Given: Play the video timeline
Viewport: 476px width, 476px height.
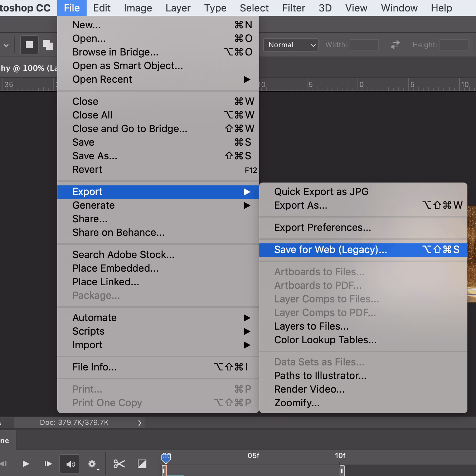Looking at the screenshot, I should point(26,464).
